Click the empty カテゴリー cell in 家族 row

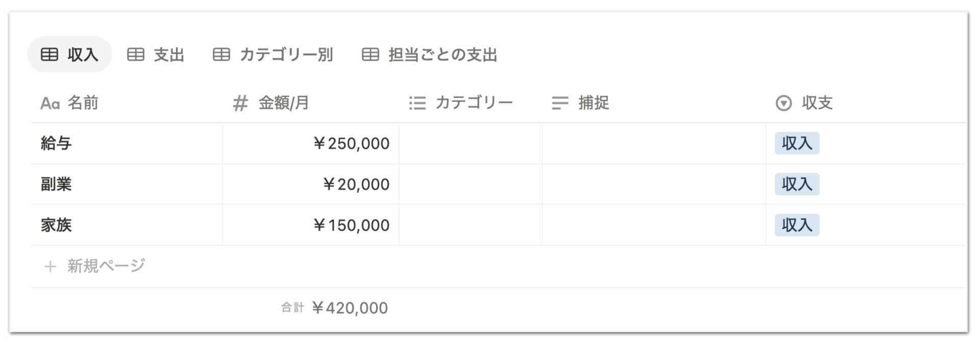(470, 225)
